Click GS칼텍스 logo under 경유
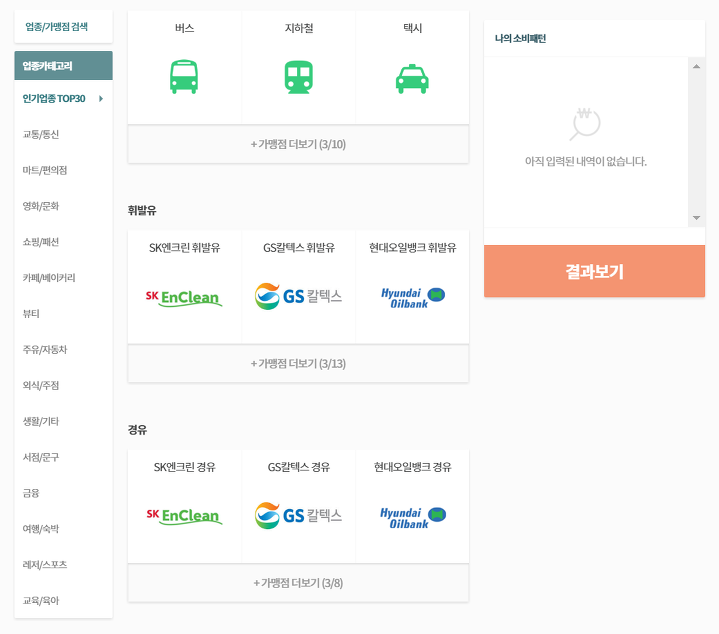719x634 pixels. click(298, 516)
